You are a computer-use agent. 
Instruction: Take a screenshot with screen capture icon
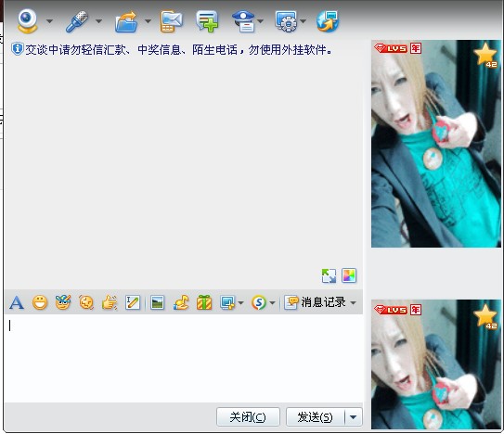tap(227, 302)
